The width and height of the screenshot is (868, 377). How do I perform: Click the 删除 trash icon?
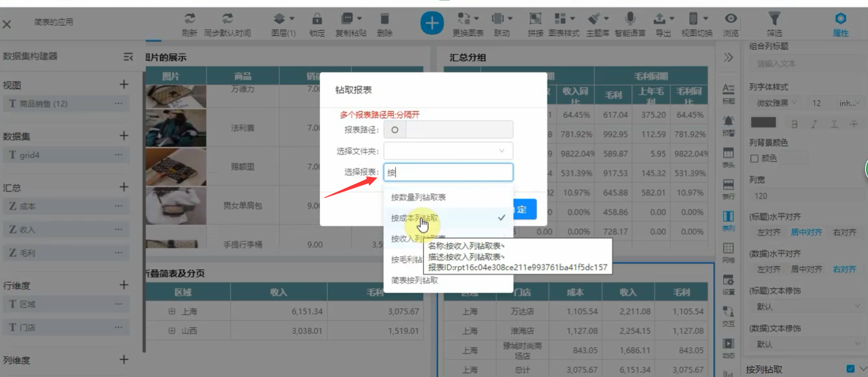pyautogui.click(x=385, y=19)
